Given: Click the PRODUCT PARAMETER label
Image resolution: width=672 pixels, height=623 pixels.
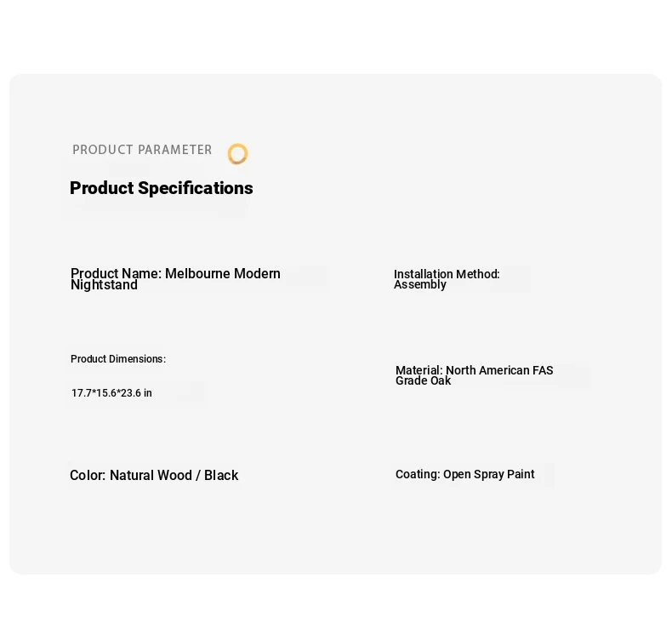Looking at the screenshot, I should tap(142, 150).
